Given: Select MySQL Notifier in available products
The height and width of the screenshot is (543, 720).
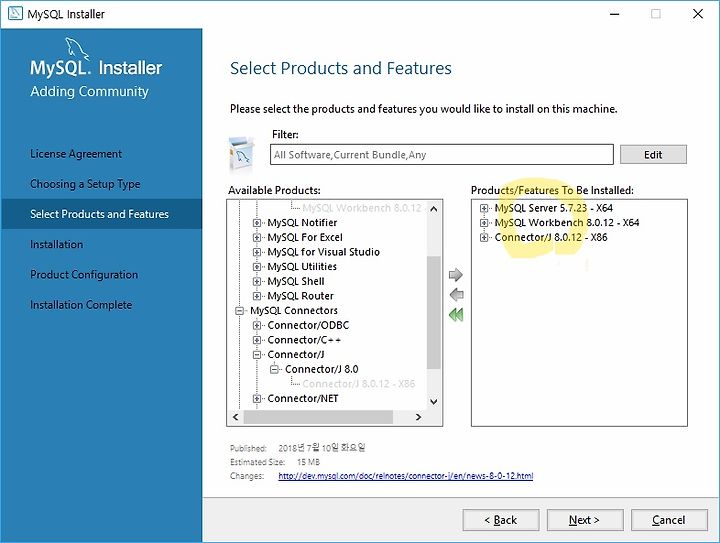Looking at the screenshot, I should pyautogui.click(x=302, y=223).
